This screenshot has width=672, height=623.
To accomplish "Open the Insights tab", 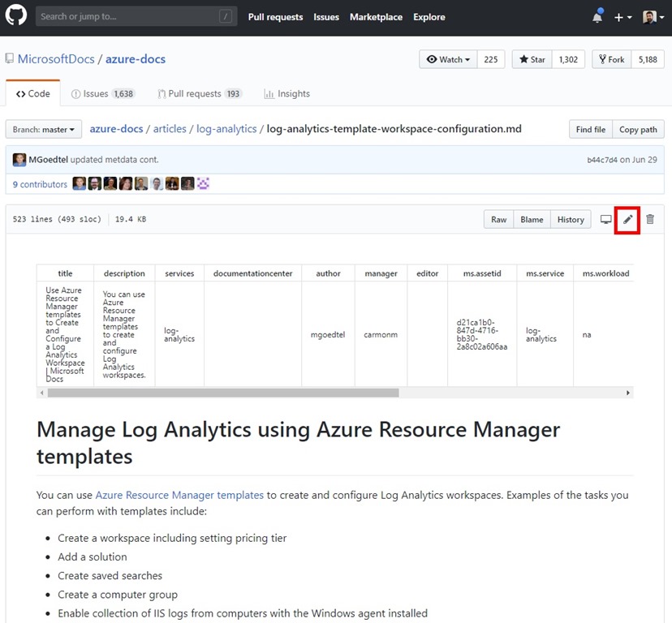I will [286, 94].
